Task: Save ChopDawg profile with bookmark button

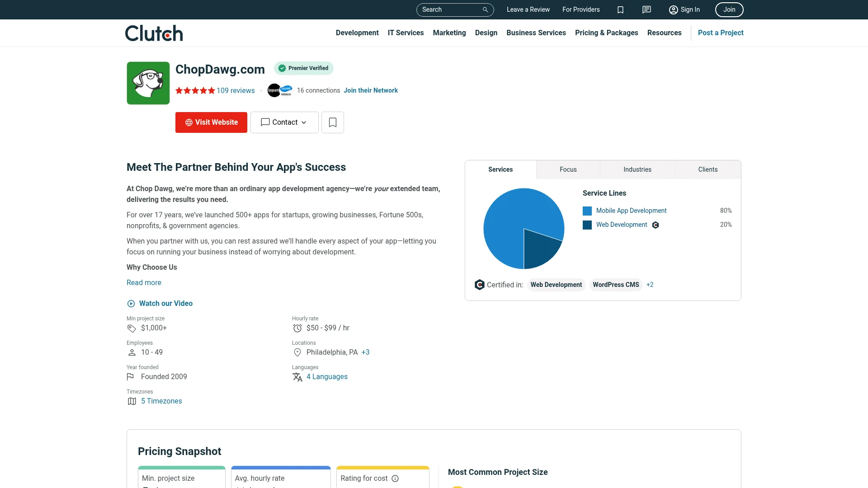Action: click(x=333, y=122)
